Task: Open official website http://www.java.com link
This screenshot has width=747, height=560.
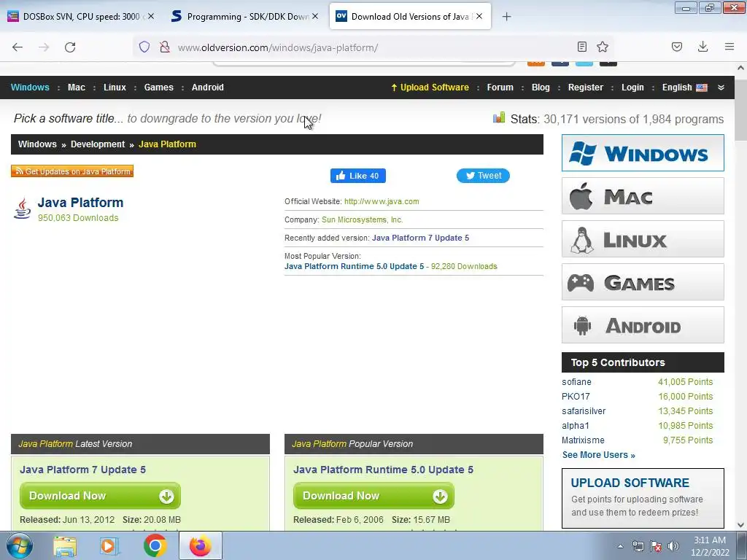Action: (x=382, y=201)
